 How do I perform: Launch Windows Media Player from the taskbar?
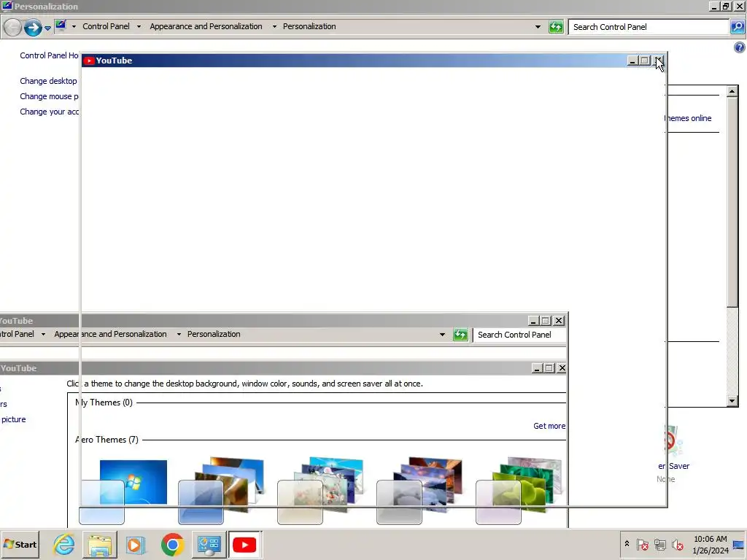(x=135, y=545)
